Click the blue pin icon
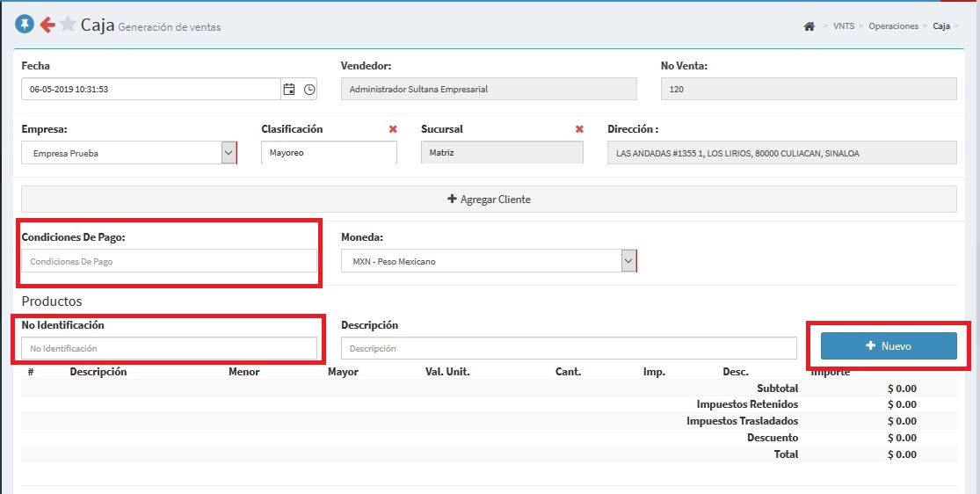Viewport: 980px width, 494px height. pyautogui.click(x=25, y=25)
